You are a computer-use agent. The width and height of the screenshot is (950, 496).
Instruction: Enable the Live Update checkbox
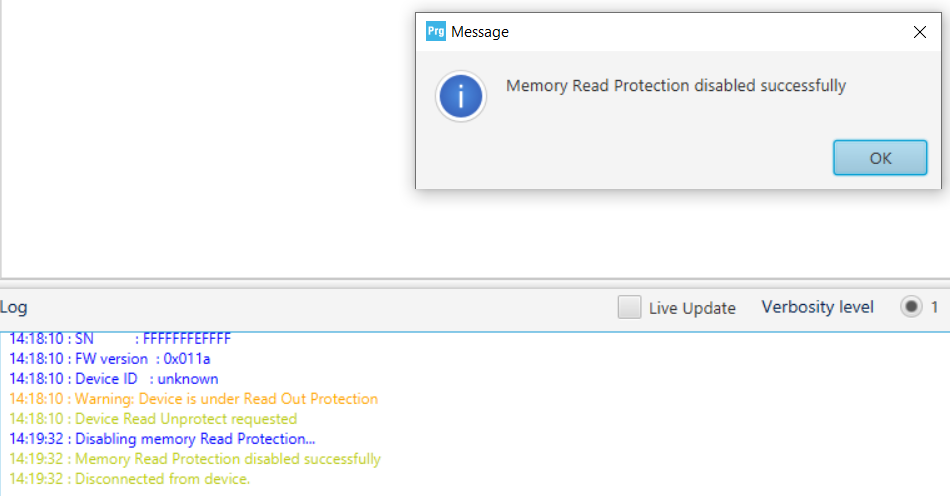coord(629,307)
